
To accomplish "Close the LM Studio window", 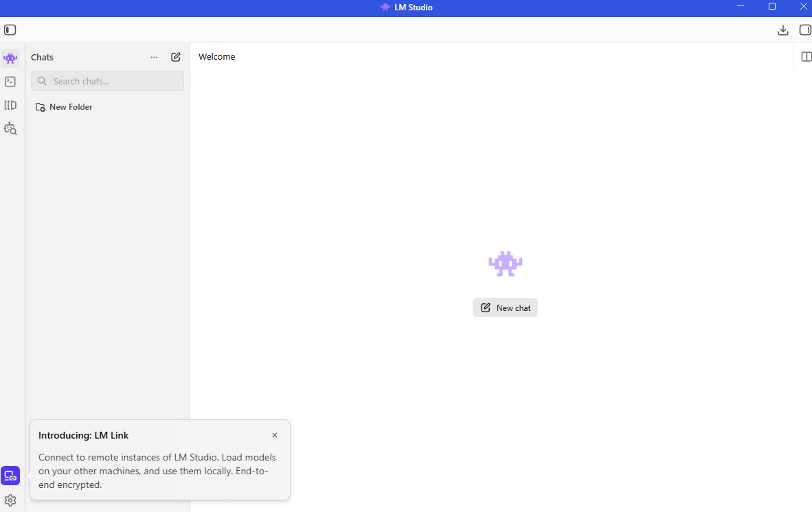I will [x=803, y=6].
